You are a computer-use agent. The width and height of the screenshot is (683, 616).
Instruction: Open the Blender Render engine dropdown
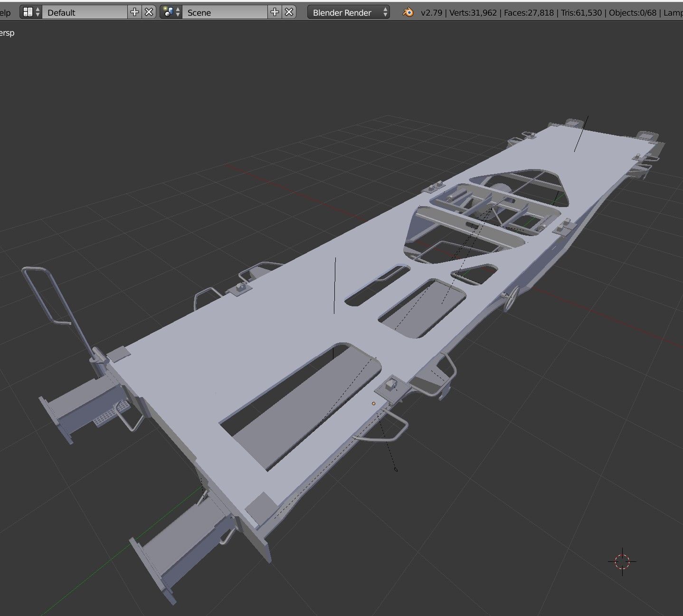click(349, 12)
